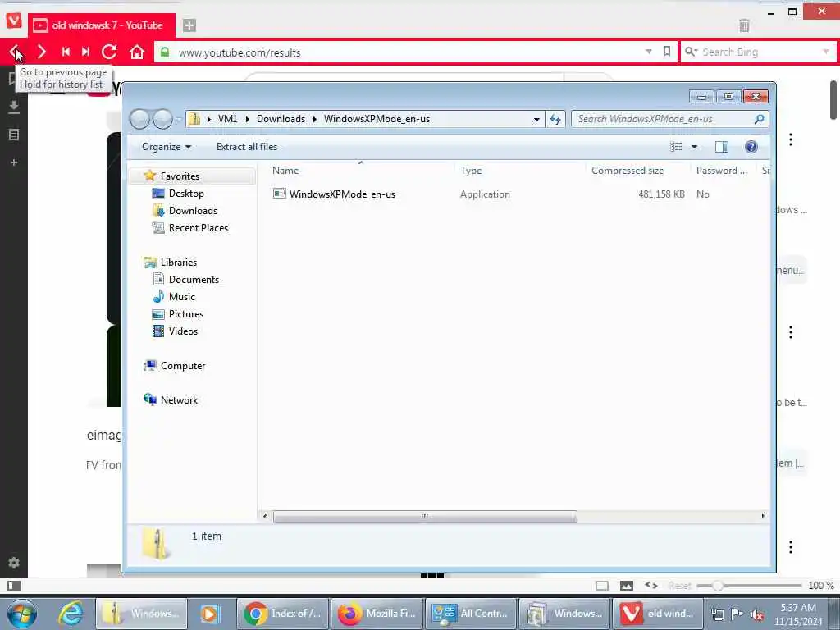Go back to previous page in Vivaldi
The image size is (840, 630).
tap(15, 52)
